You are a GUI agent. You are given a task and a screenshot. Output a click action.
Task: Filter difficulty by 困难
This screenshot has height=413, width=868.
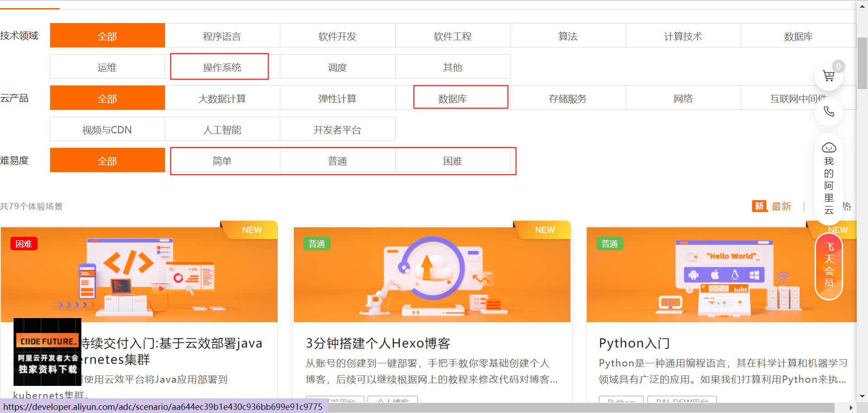point(453,160)
